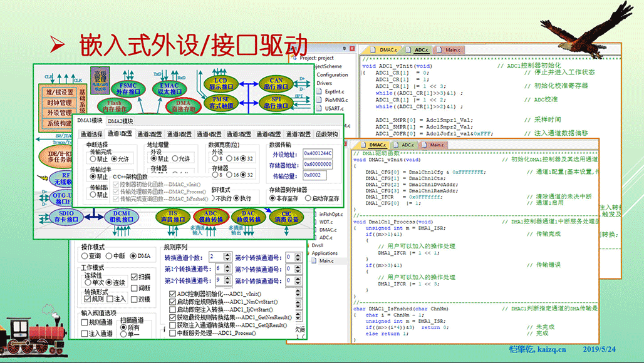
Task: Click the 时钟管理 box
Action: pyautogui.click(x=60, y=103)
